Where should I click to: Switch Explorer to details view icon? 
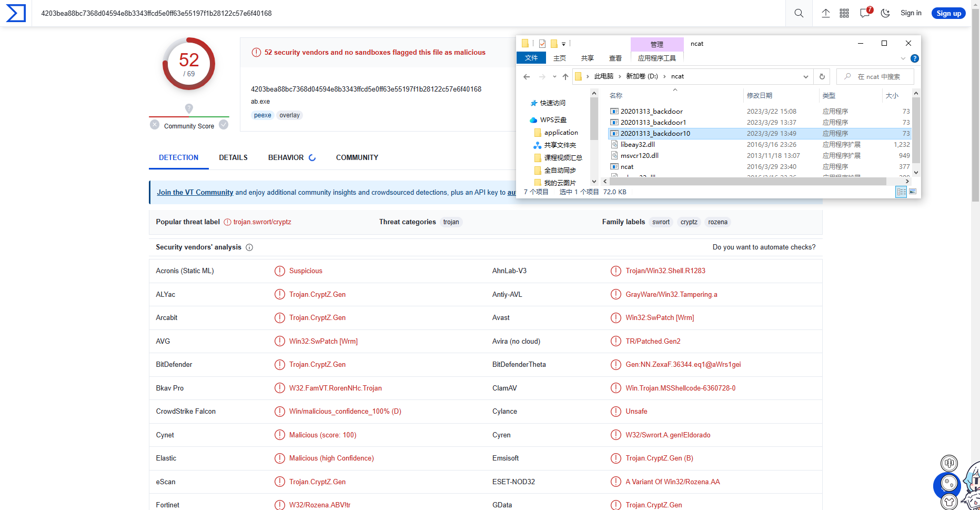click(901, 192)
